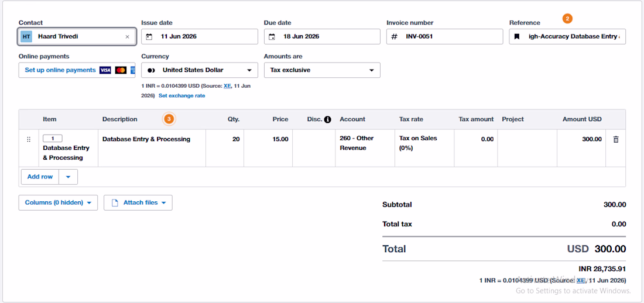Click the item code box showing 1
The height and width of the screenshot is (303, 644).
click(53, 139)
